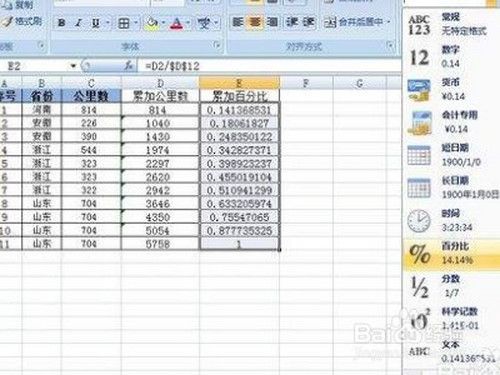Choose Short Date format 1900/1/0
Screen dimensions: 500x375
coord(452,155)
